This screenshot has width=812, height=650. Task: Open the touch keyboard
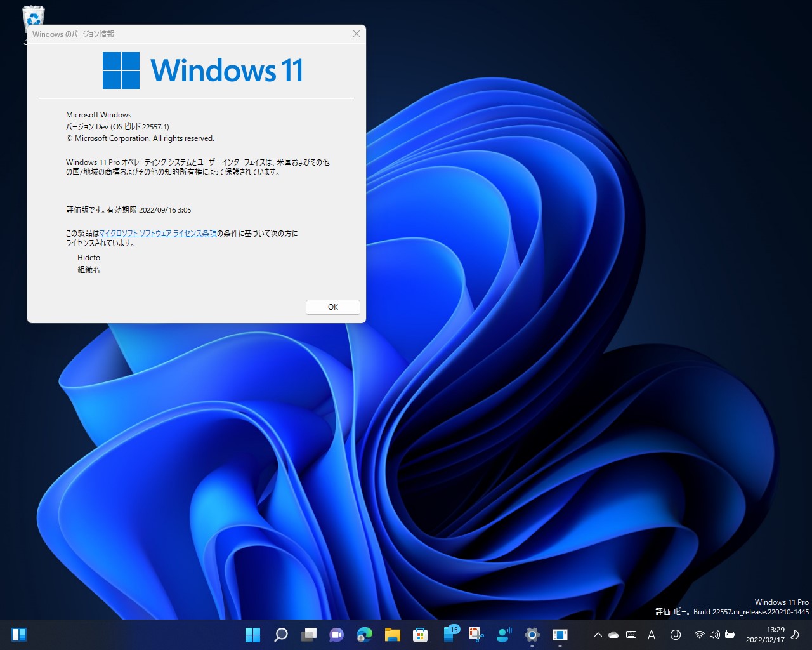click(631, 634)
